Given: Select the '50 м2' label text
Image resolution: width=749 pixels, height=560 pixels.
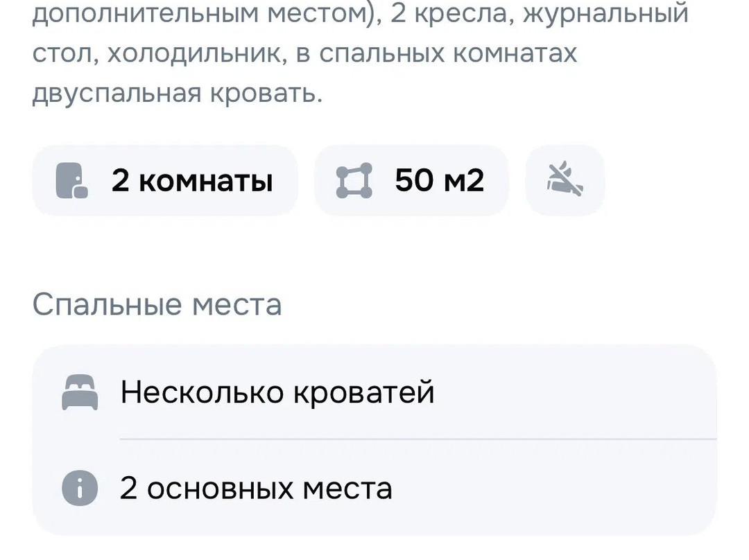Looking at the screenshot, I should click(x=440, y=180).
